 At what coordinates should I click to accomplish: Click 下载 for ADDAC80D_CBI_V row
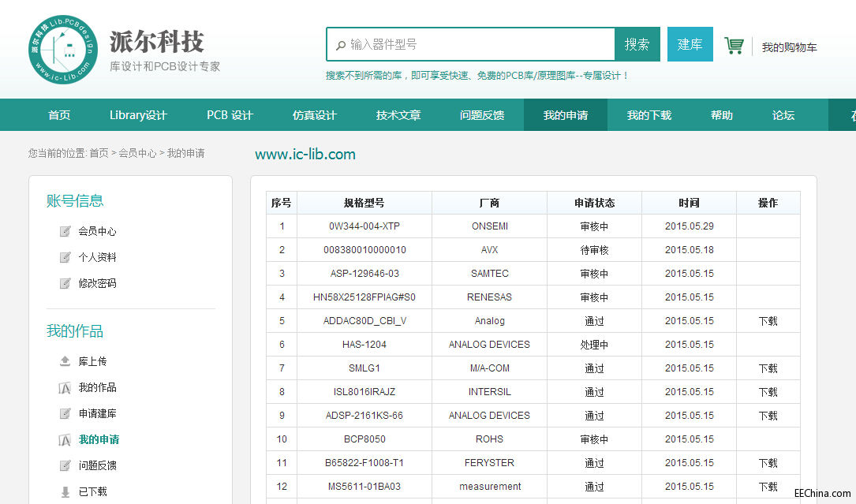click(x=768, y=321)
